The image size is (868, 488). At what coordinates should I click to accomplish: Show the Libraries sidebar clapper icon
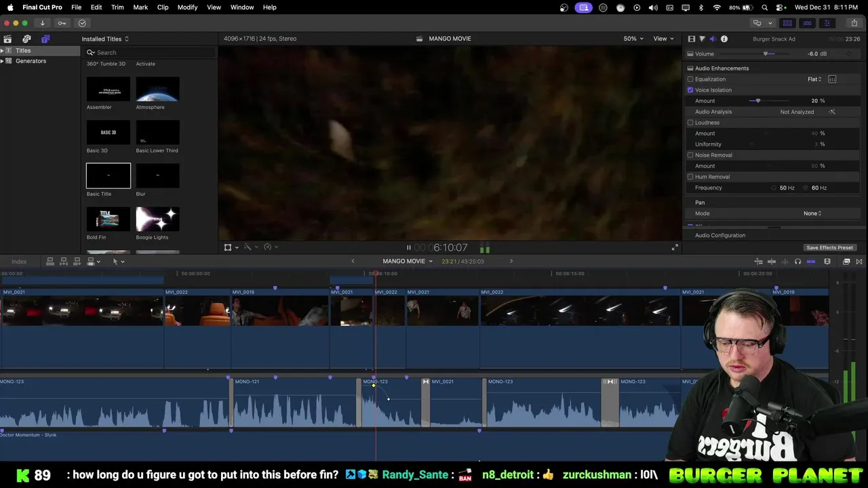coord(7,39)
